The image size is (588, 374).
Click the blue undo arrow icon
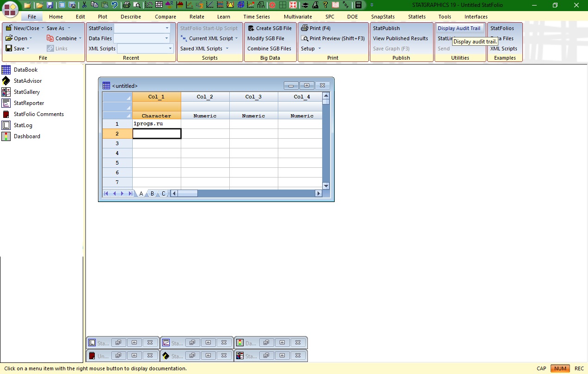coord(114,5)
